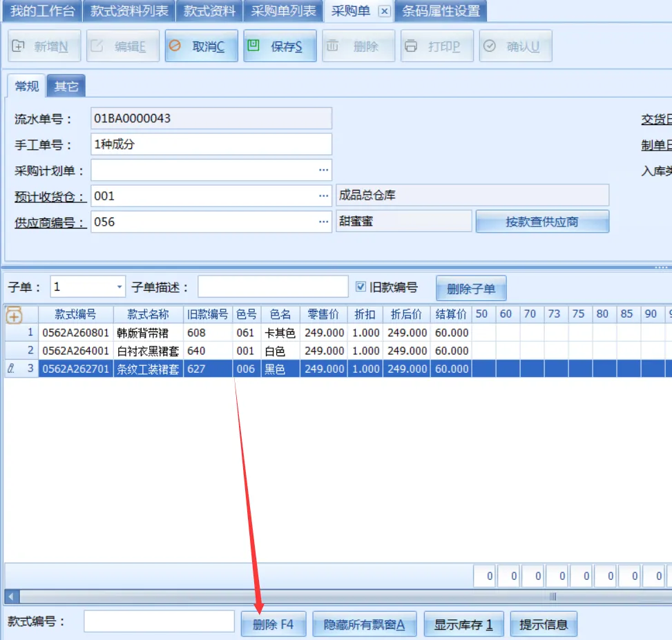The width and height of the screenshot is (672, 640).
Task: Toggle the 旧款编号 checkbox
Action: [361, 287]
